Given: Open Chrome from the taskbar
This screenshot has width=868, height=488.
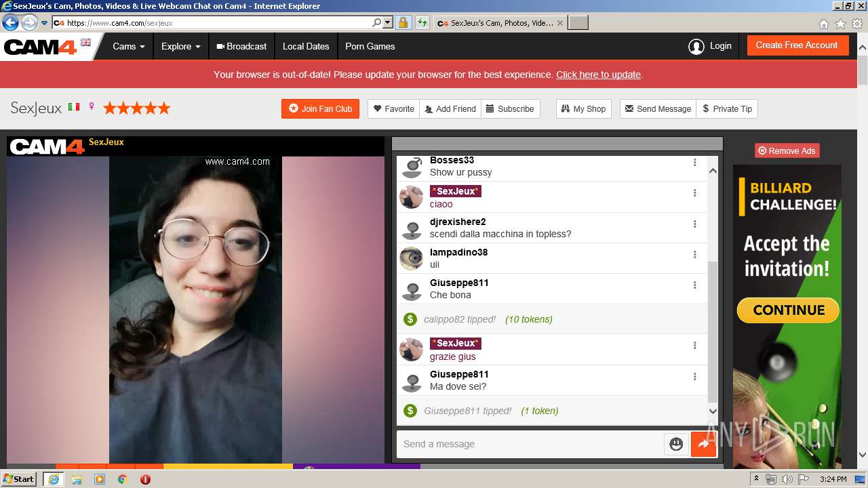Looking at the screenshot, I should coord(123,479).
